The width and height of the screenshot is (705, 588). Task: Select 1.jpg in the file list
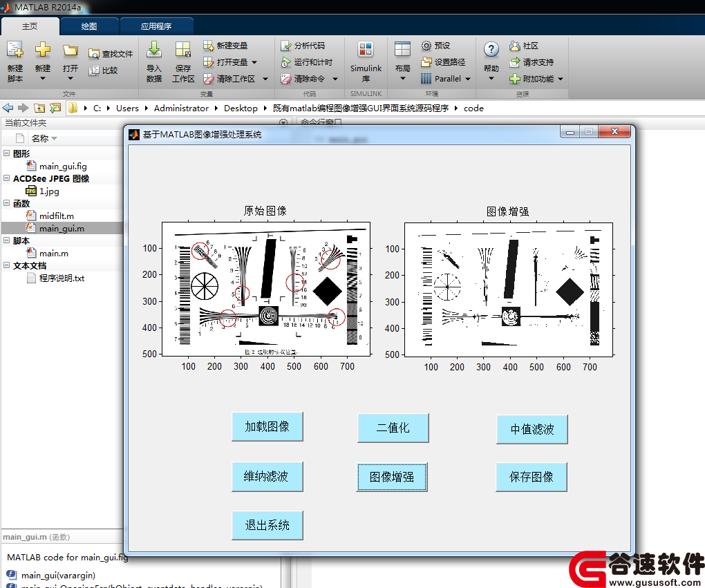coord(49,191)
